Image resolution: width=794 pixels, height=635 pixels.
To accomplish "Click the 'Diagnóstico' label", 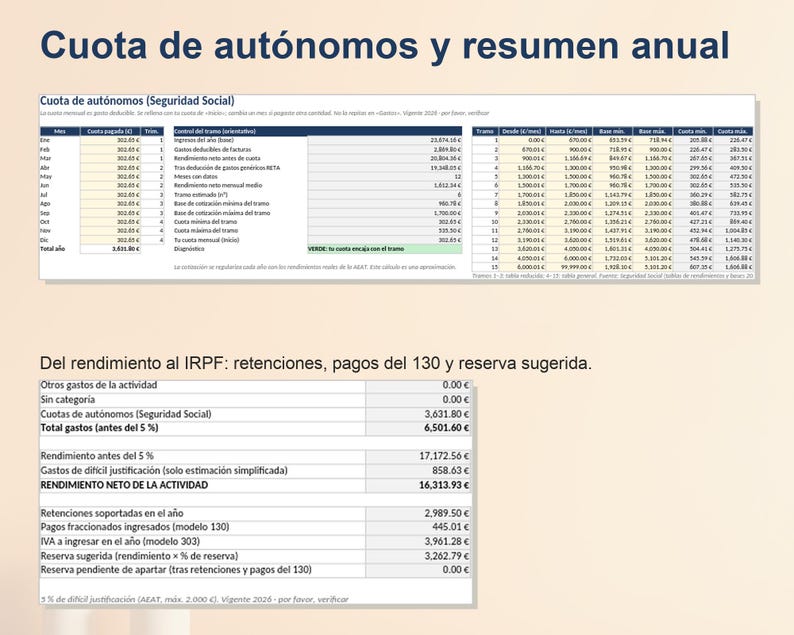I will [x=189, y=249].
